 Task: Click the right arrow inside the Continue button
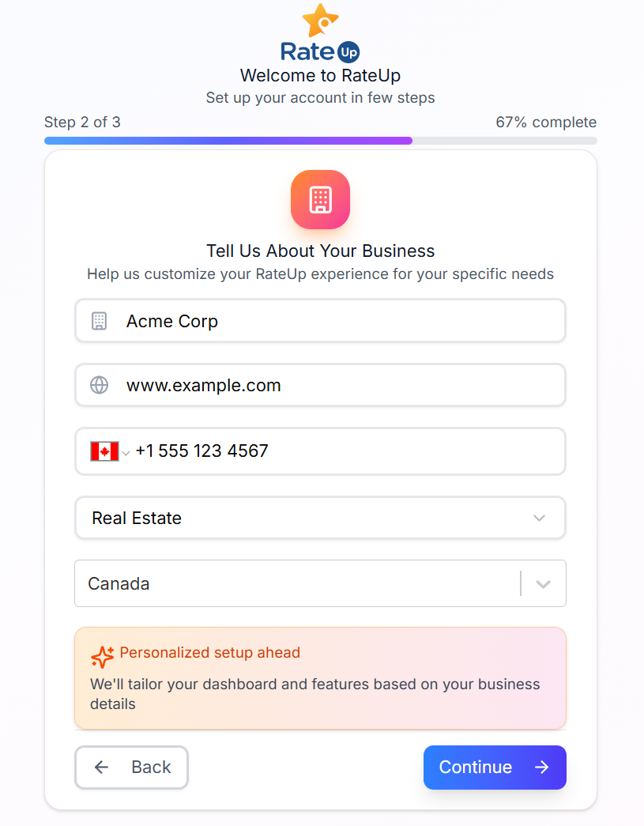542,768
